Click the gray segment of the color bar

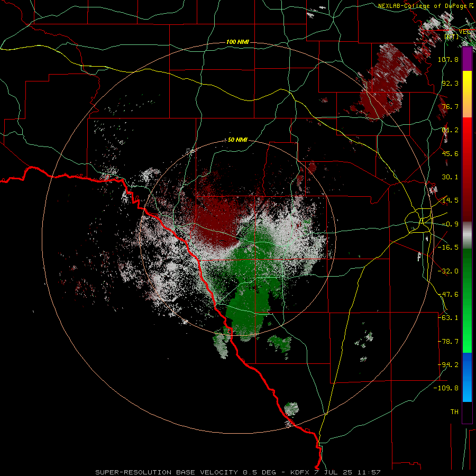click(x=467, y=235)
